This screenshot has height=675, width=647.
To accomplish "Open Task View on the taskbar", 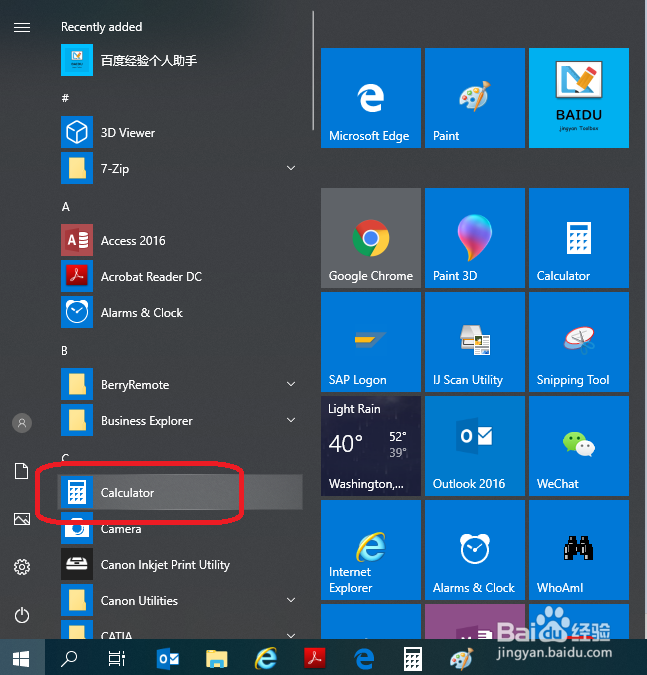I will point(117,658).
